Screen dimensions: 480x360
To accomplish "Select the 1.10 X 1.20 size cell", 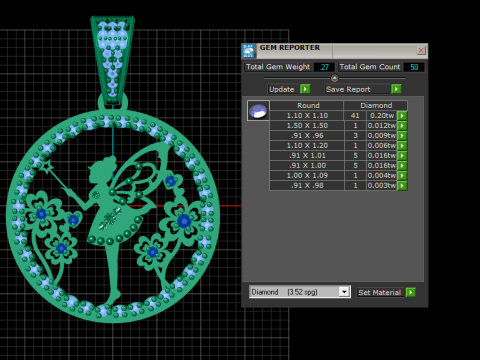I will 307,146.
